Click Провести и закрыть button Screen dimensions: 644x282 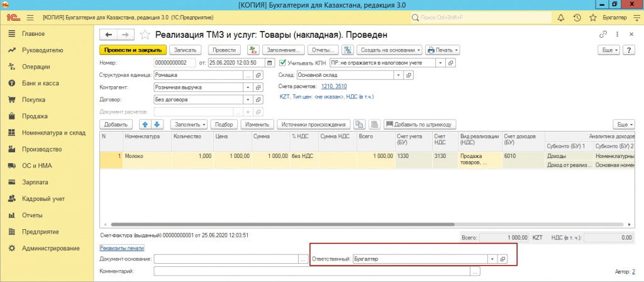[133, 50]
